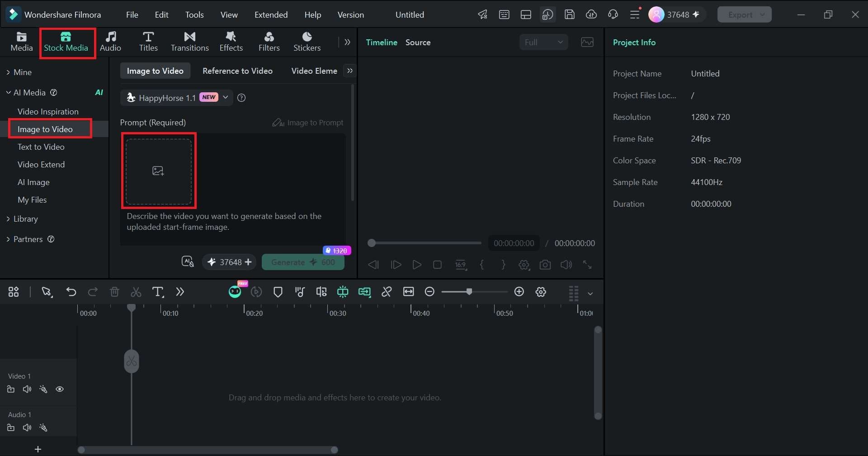Open the Titles tab
This screenshot has height=456, width=868.
point(148,42)
